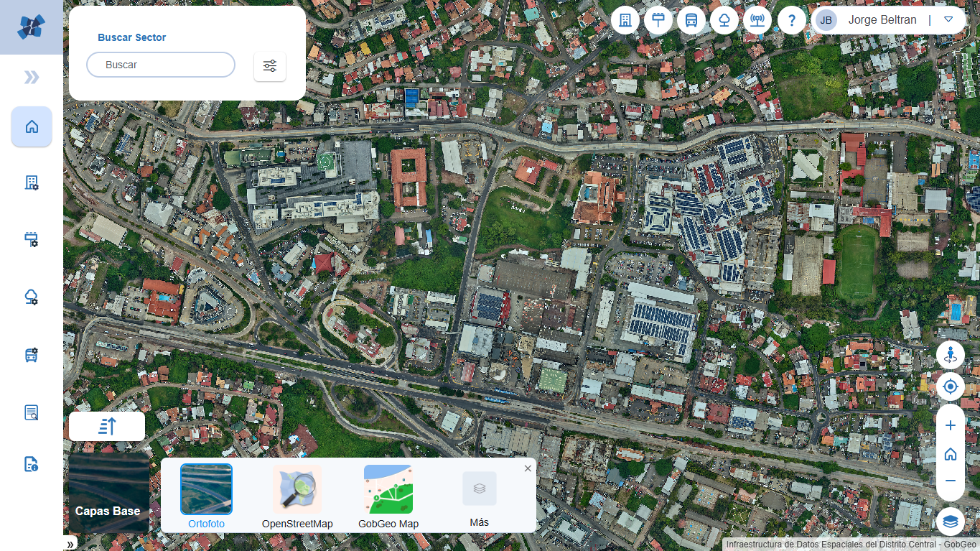This screenshot has width=980, height=551.
Task: Open building settings in the left sidebar
Action: pyautogui.click(x=32, y=183)
